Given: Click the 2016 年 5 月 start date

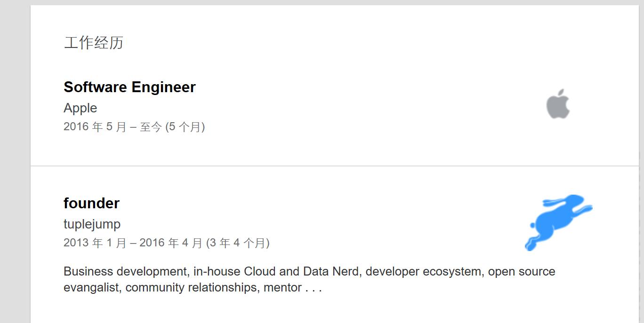Looking at the screenshot, I should pyautogui.click(x=95, y=127).
